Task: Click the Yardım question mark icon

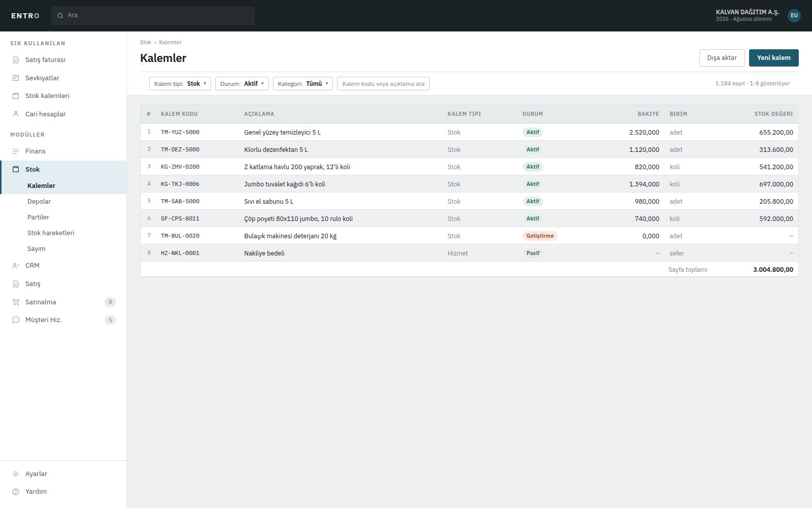Action: (x=16, y=492)
